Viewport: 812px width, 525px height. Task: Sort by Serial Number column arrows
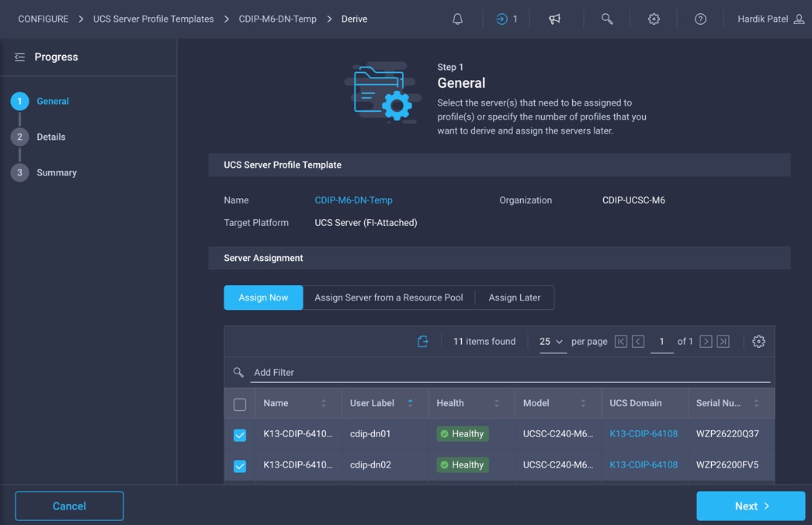[756, 403]
